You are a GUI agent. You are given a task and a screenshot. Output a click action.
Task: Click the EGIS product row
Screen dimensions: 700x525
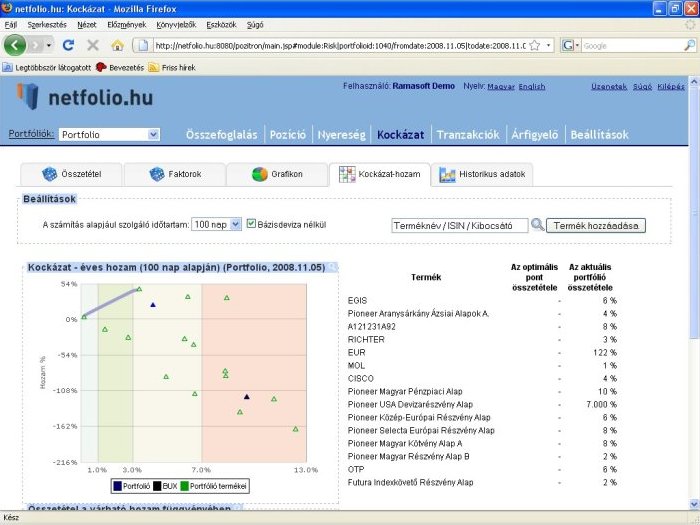[482, 300]
